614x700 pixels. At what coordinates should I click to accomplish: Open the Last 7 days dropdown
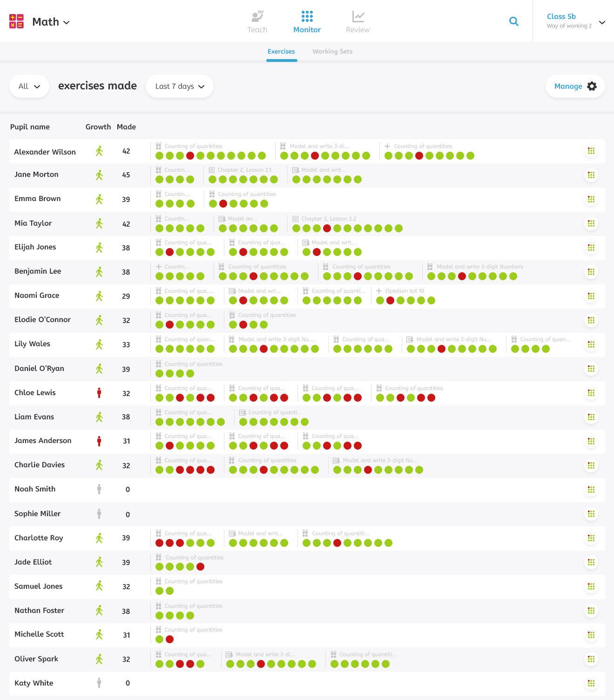(180, 86)
